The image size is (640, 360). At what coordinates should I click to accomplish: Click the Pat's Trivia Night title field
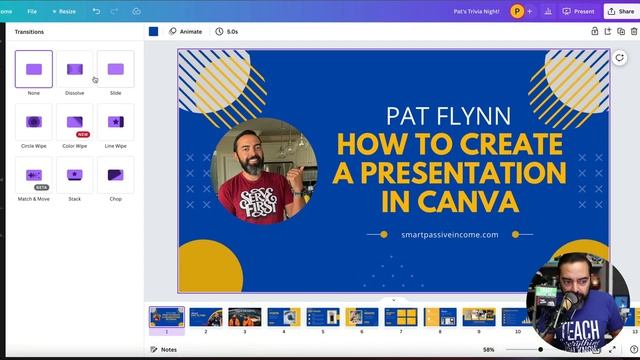tap(476, 11)
